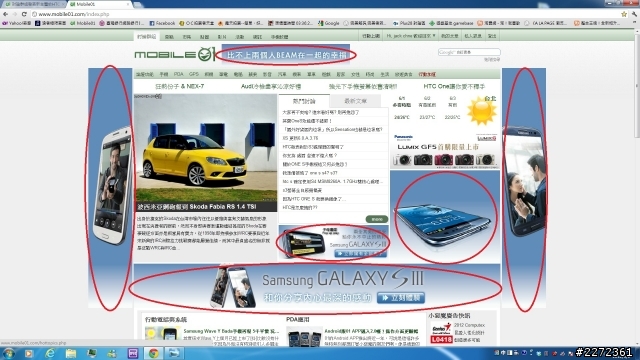Open the Audi headline link
Image resolution: width=640 pixels, height=360 pixels.
coord(271,87)
